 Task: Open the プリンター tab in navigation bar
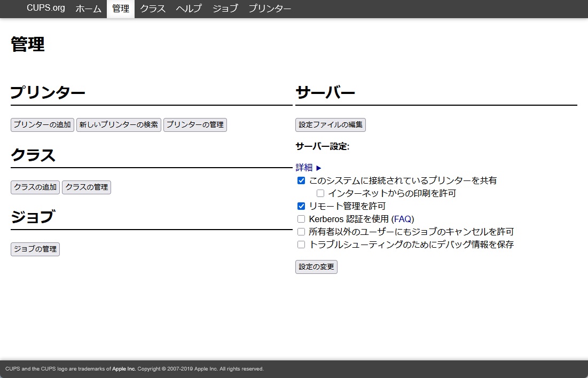270,9
